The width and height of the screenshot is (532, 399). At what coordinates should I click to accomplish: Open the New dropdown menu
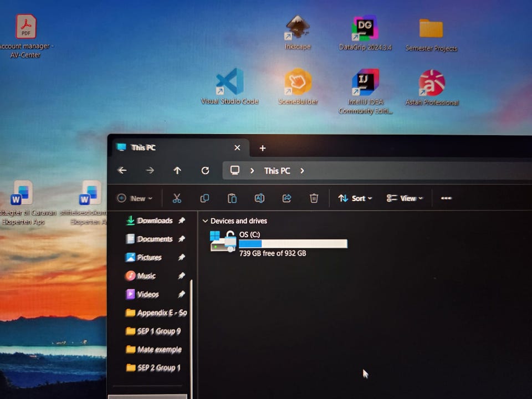pyautogui.click(x=135, y=198)
